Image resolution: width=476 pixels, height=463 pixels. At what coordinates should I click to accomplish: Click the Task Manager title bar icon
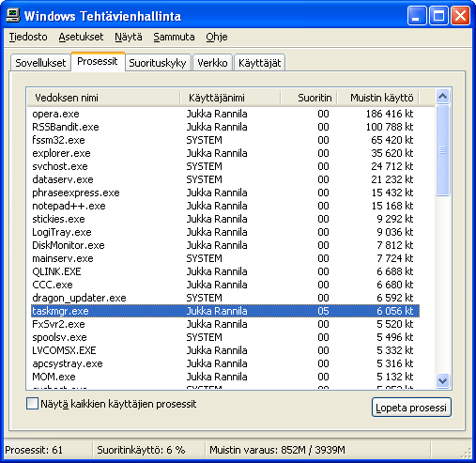click(13, 15)
